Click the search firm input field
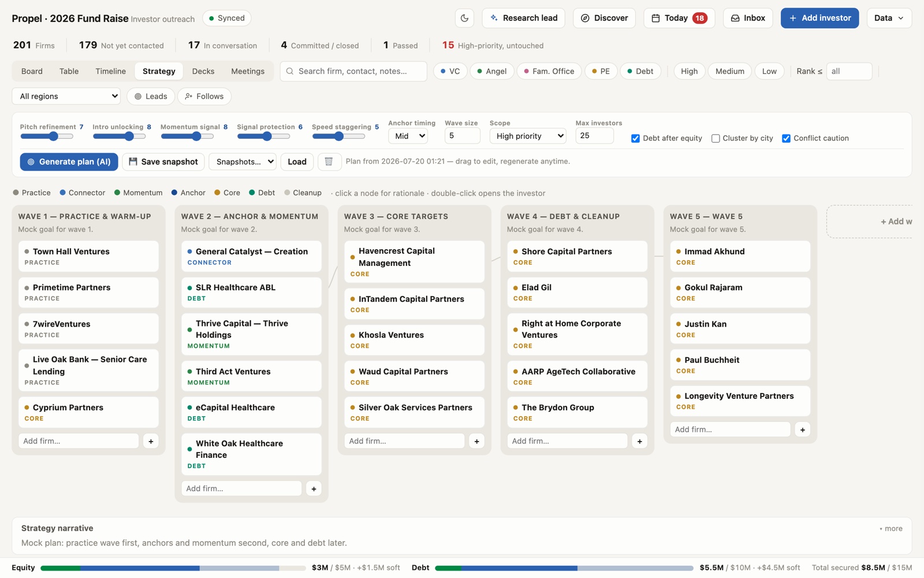 (x=353, y=71)
